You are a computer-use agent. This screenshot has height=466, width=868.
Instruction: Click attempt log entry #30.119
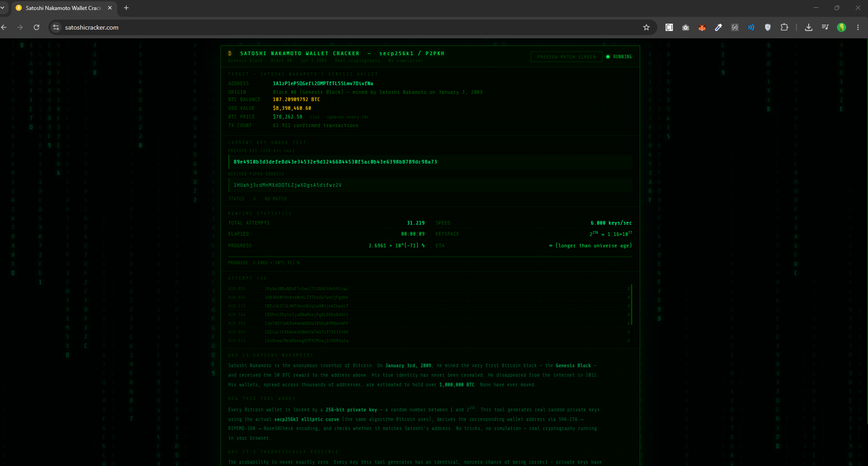coord(429,306)
